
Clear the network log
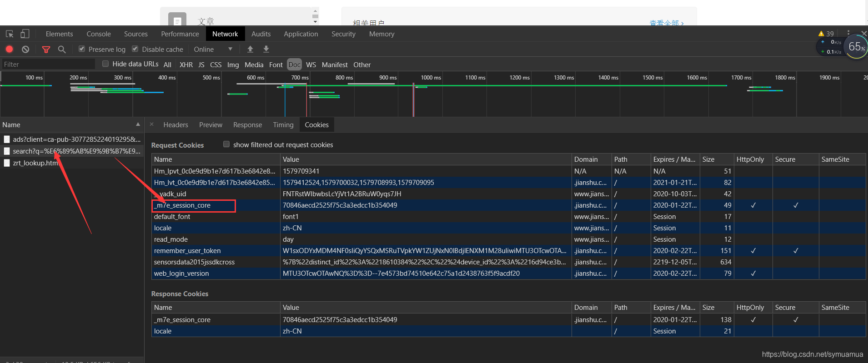pos(25,49)
